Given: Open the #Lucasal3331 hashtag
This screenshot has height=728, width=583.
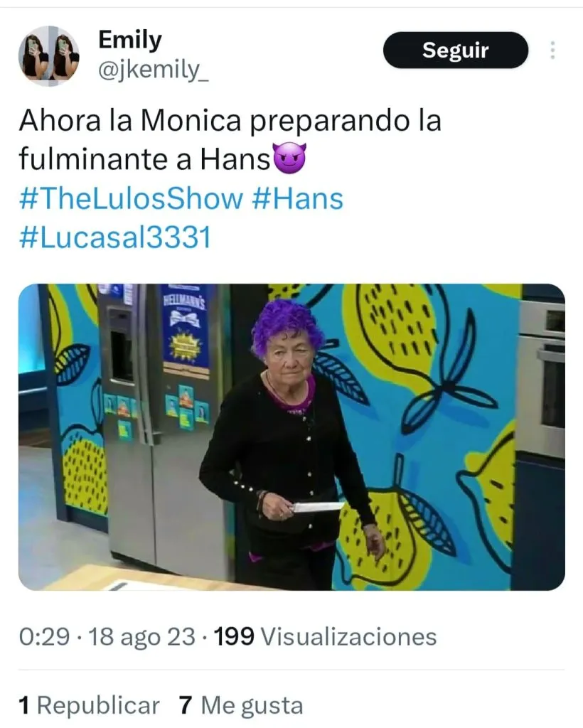Looking at the screenshot, I should (115, 237).
